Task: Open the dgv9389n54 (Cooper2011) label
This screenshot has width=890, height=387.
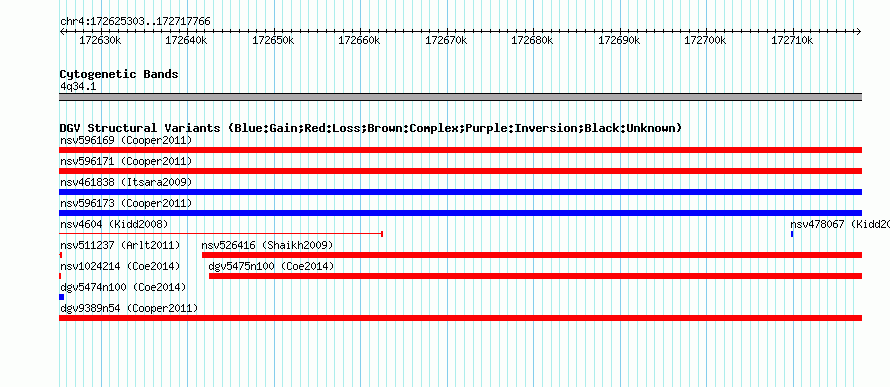Action: pos(129,308)
